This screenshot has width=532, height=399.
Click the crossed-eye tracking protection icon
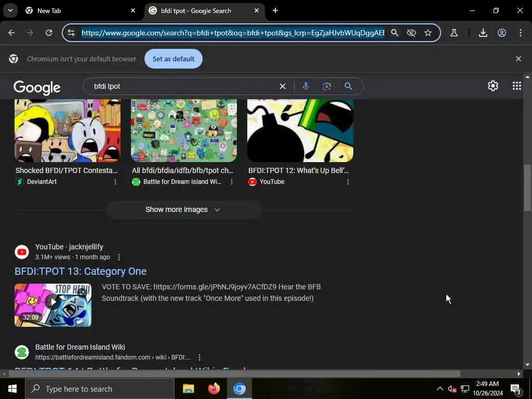click(x=411, y=33)
